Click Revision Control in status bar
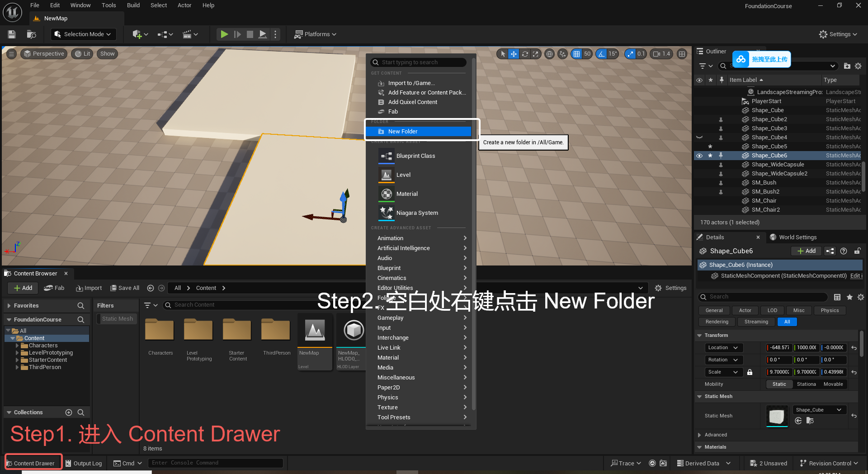Image resolution: width=868 pixels, height=474 pixels. (829, 464)
